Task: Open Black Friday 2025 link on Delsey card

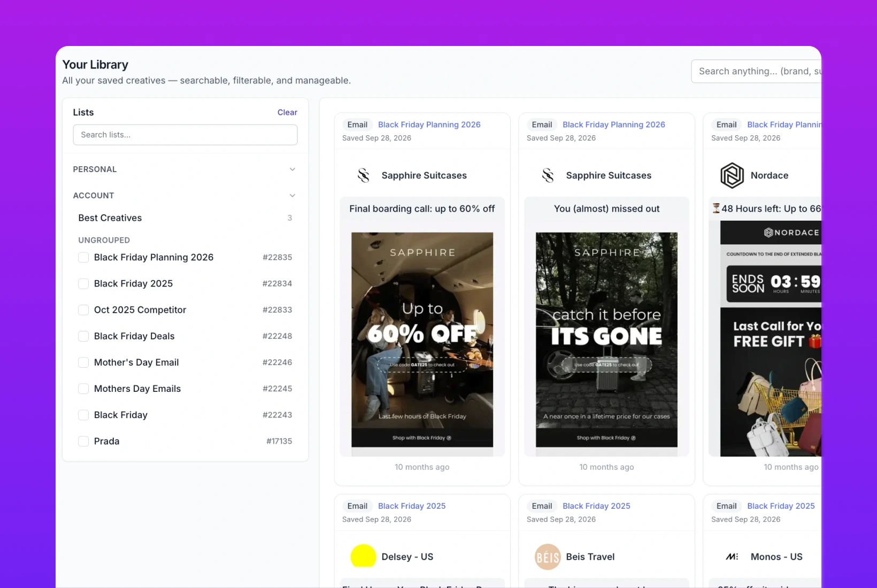Action: coord(412,506)
